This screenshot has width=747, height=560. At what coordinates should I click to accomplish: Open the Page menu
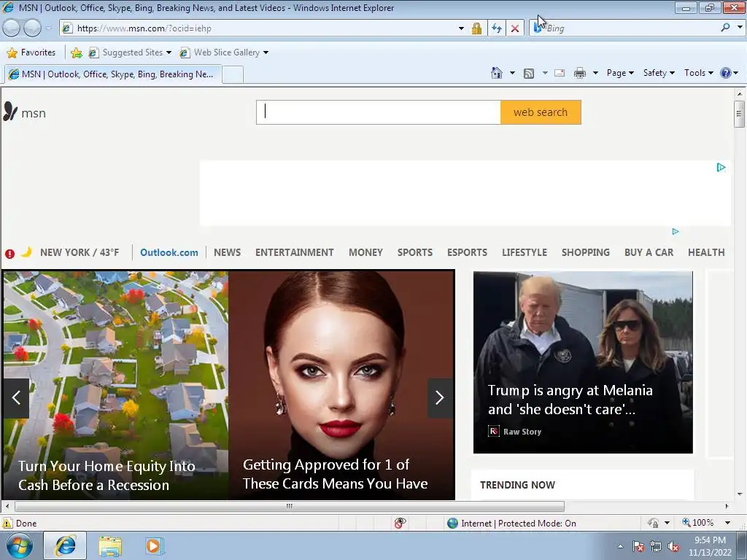620,73
